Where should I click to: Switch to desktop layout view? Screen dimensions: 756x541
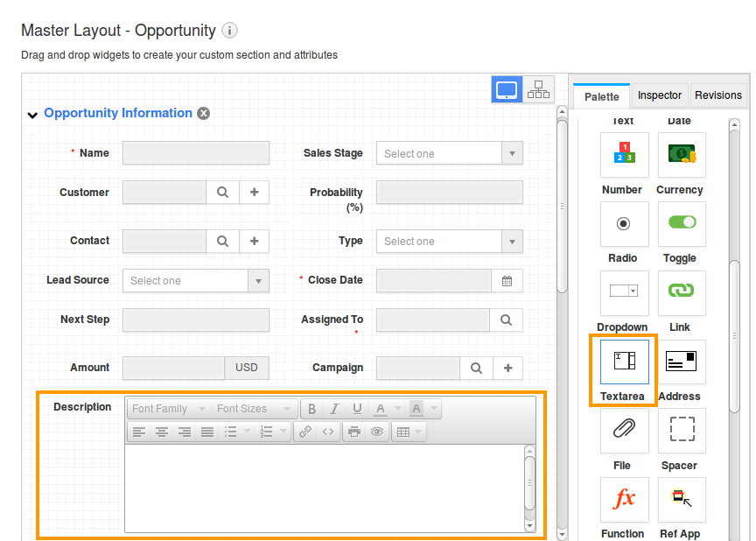[x=507, y=90]
